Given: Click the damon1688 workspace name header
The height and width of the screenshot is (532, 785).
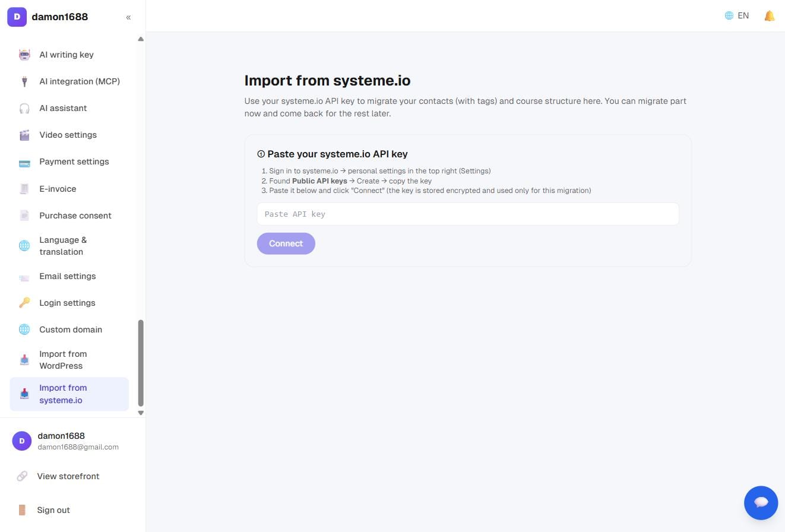Looking at the screenshot, I should (59, 17).
